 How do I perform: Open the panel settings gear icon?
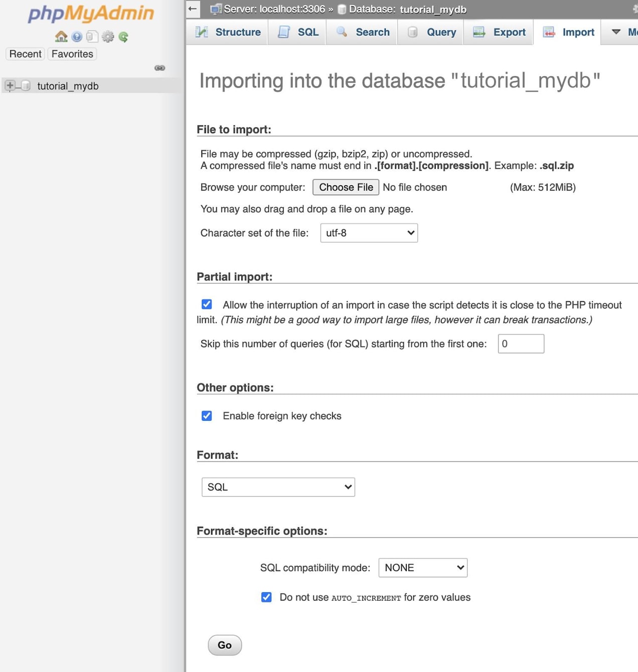click(107, 36)
